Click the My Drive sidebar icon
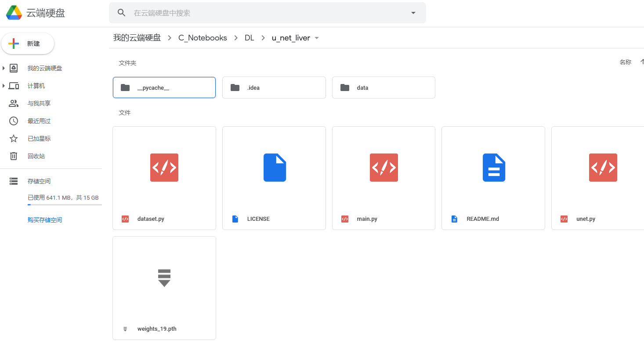This screenshot has width=644, height=347. [x=14, y=68]
